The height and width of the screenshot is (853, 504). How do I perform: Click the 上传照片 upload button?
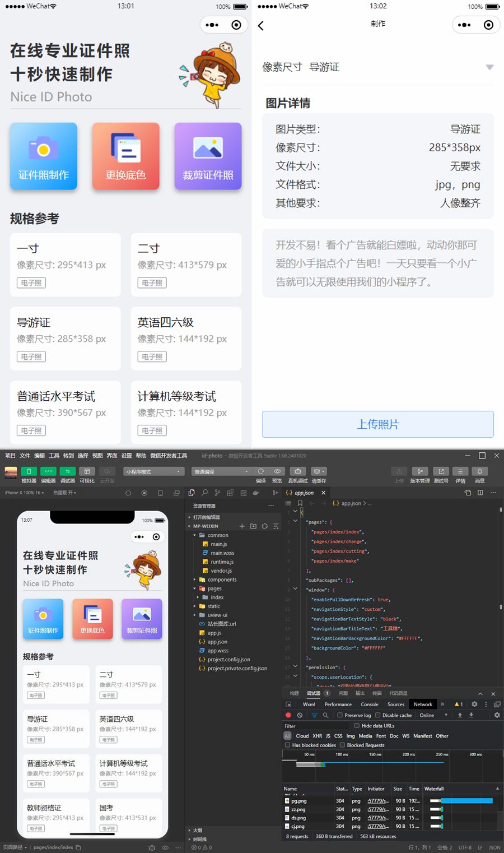(x=378, y=424)
